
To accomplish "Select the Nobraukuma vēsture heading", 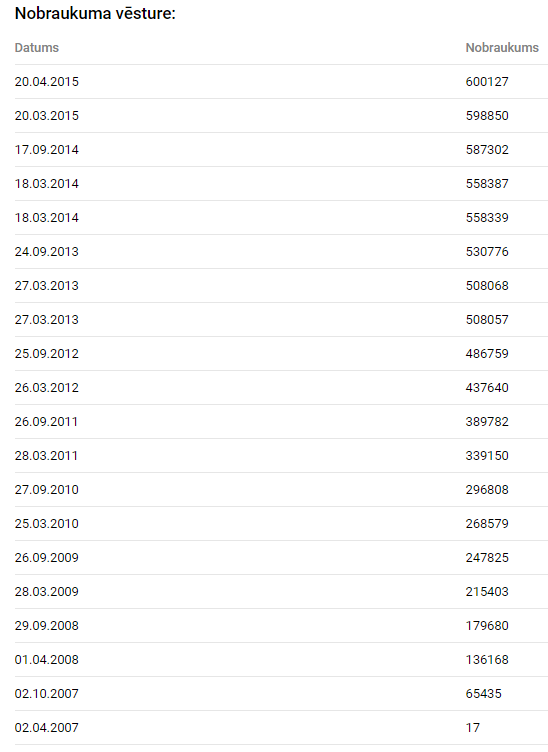I will click(95, 13).
